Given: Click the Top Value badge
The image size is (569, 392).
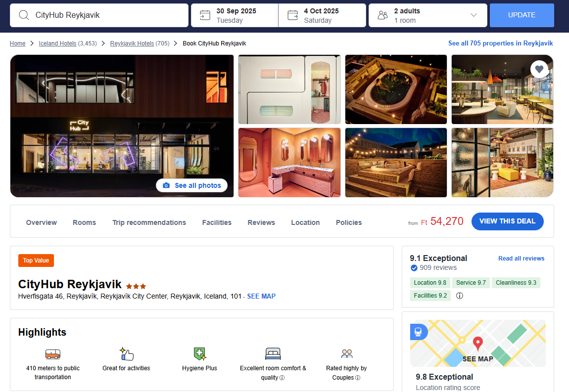Looking at the screenshot, I should click(36, 261).
